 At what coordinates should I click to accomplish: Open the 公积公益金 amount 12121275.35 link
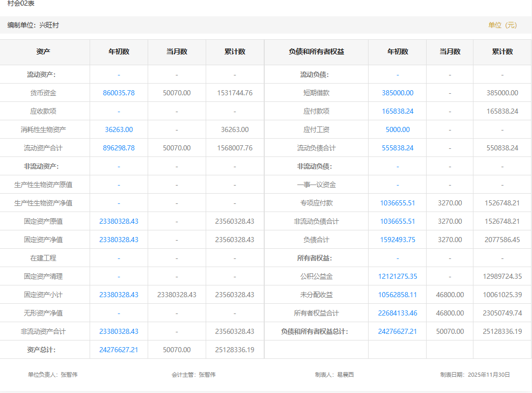click(x=397, y=276)
